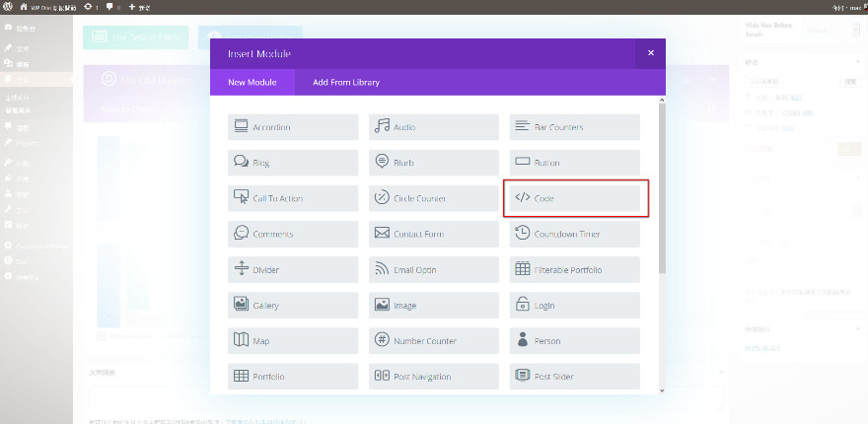This screenshot has width=868, height=424.
Task: Click the Image module picture icon
Action: click(x=382, y=305)
